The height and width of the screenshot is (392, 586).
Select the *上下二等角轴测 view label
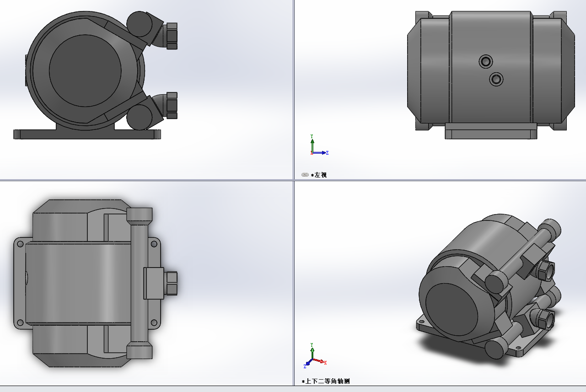(326, 381)
